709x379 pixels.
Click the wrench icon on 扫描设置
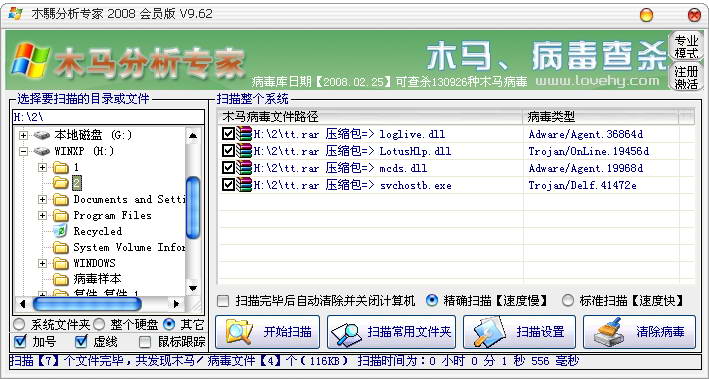pos(488,332)
